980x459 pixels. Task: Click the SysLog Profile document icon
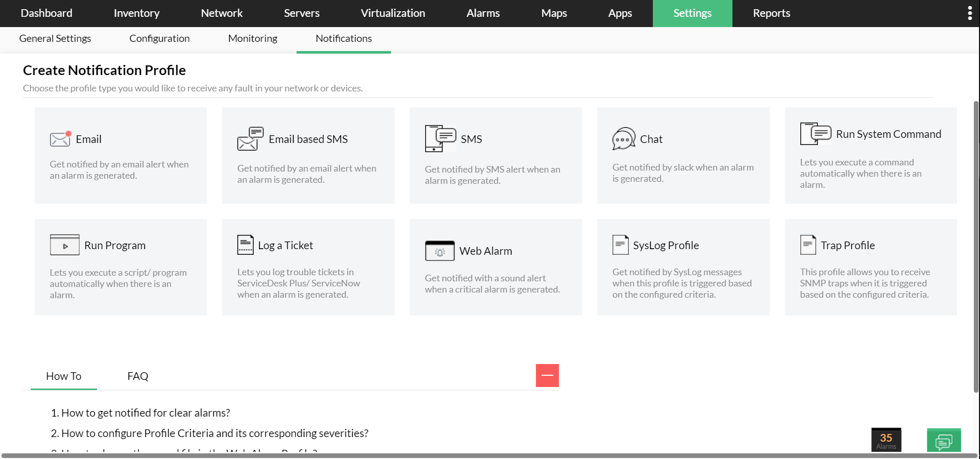620,245
